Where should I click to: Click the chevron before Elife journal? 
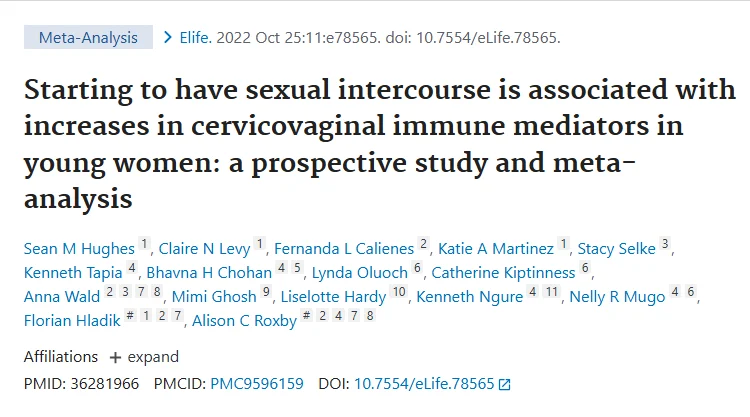[169, 38]
